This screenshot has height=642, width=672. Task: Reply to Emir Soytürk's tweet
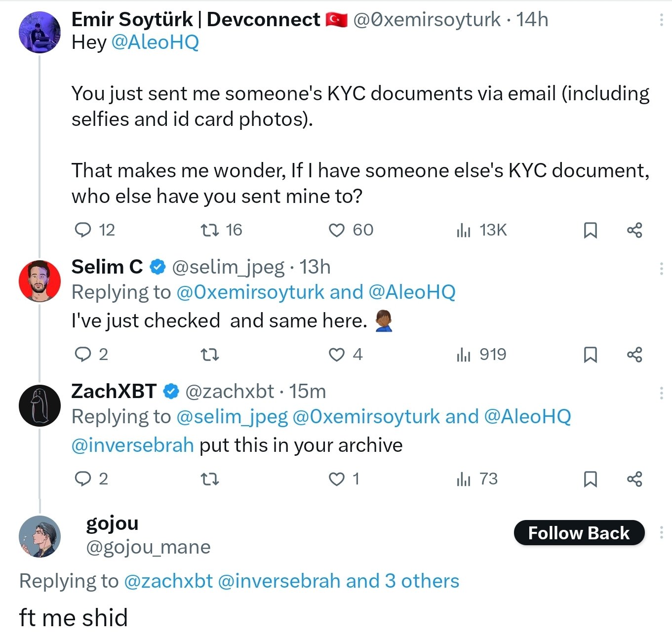click(83, 230)
